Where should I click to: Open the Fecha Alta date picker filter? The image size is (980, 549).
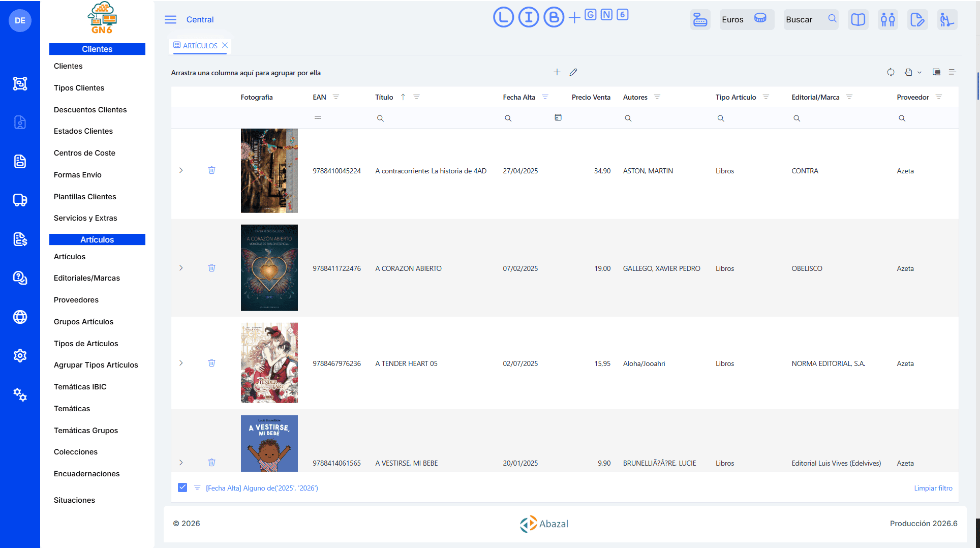pos(558,117)
